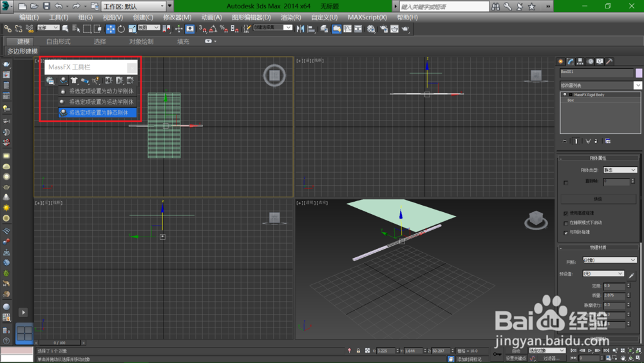This screenshot has width=644, height=363.
Task: Click the 设置关键点 button
Action: (x=516, y=358)
